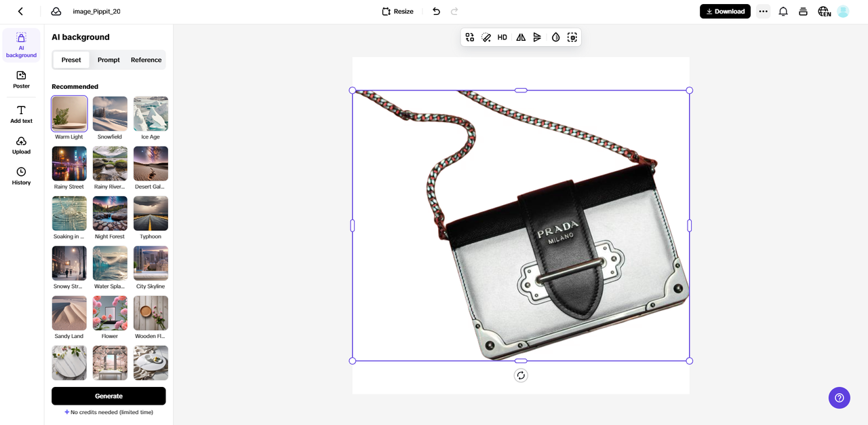Viewport: 868px width, 425px height.
Task: Open the color adjustment droplet icon
Action: [x=555, y=37]
